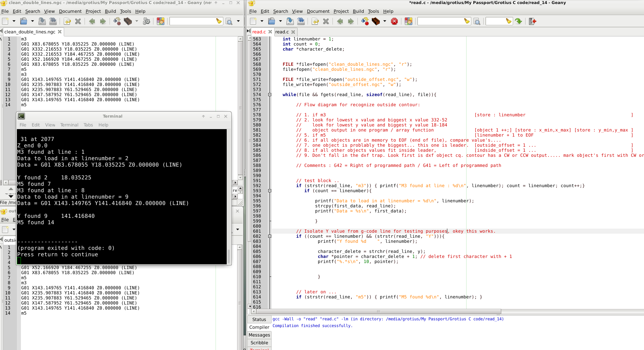Screen dimensions: 644x350
Task: Create new file in right Geany window
Action: (253, 21)
